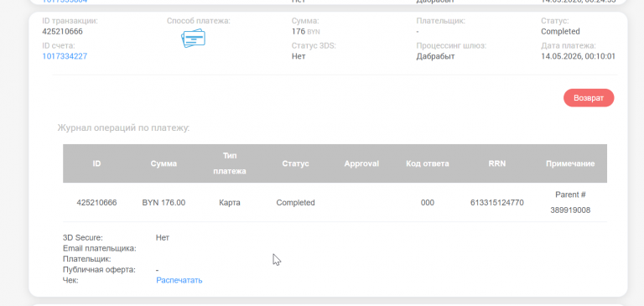Click the Тип платежа column header
Viewport: 644px width, 306px height.
(x=230, y=163)
